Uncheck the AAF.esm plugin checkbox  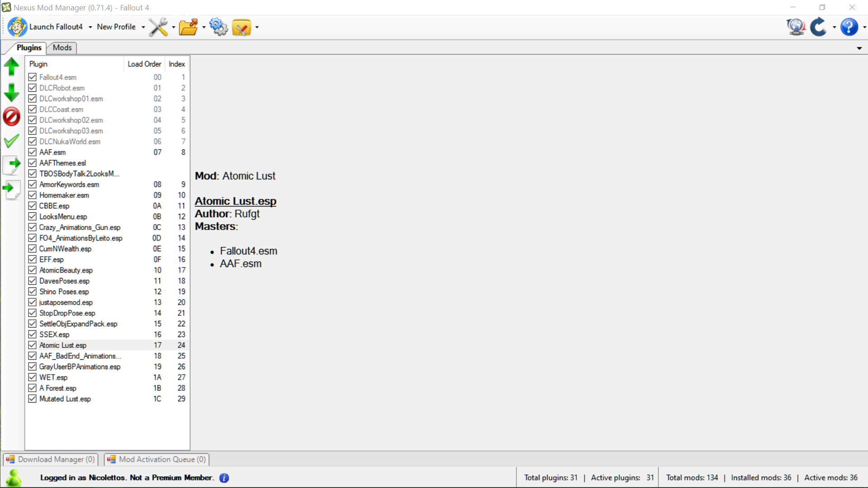[33, 152]
